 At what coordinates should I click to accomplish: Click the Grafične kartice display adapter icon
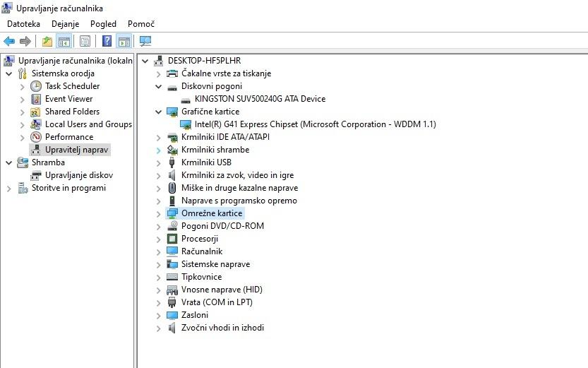(172, 112)
